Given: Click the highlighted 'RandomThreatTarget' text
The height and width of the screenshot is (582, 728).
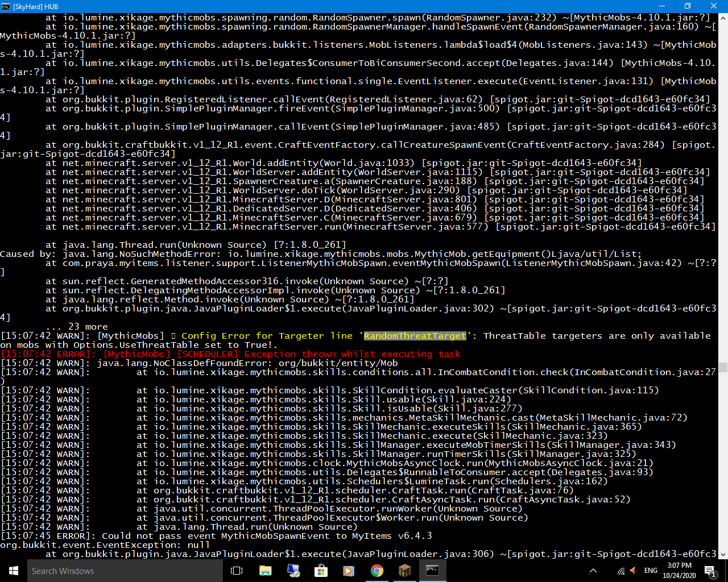Looking at the screenshot, I should pos(415,336).
